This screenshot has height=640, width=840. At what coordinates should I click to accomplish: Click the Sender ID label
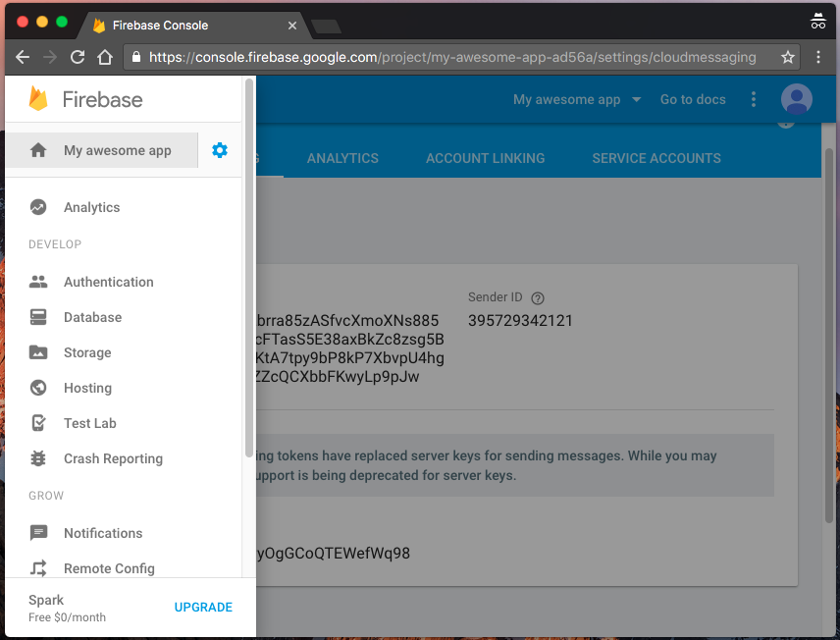pyautogui.click(x=495, y=297)
